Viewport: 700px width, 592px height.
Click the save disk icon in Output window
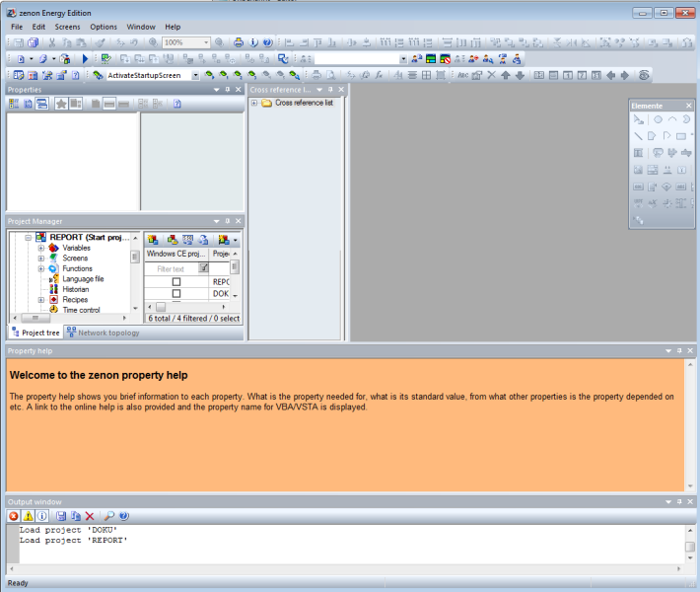click(x=61, y=516)
